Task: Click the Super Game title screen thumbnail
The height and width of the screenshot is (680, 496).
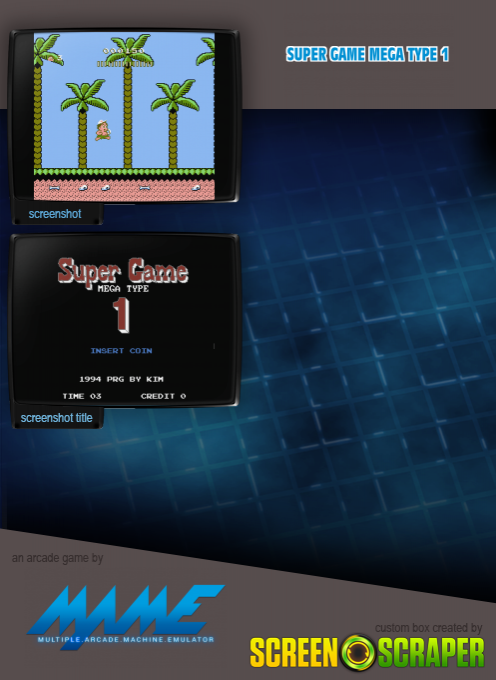Action: (x=124, y=320)
